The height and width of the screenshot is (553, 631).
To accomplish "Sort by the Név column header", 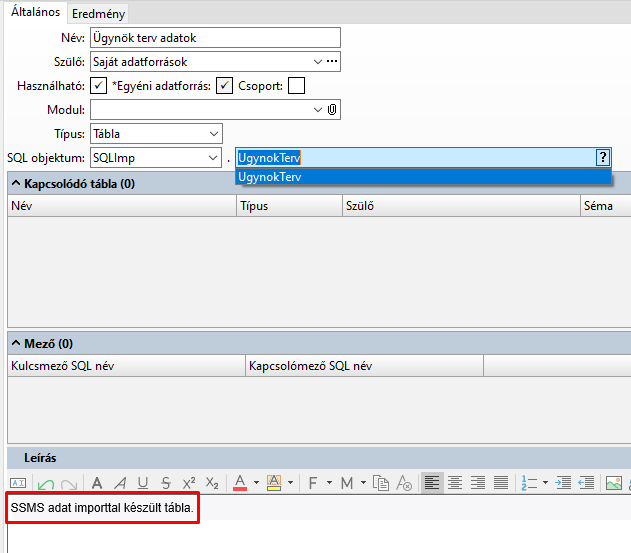I will 122,206.
